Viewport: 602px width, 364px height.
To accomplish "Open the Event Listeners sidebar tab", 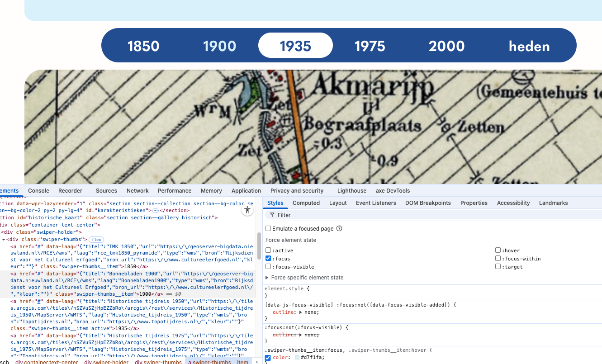I will click(376, 203).
